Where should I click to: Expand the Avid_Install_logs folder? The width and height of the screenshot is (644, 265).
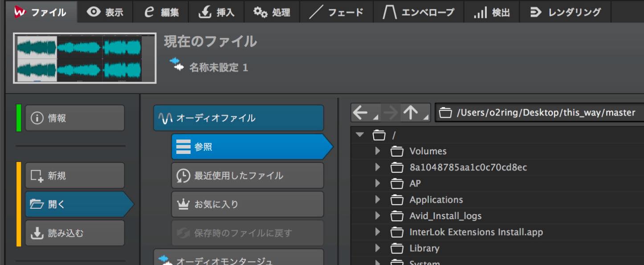(378, 216)
